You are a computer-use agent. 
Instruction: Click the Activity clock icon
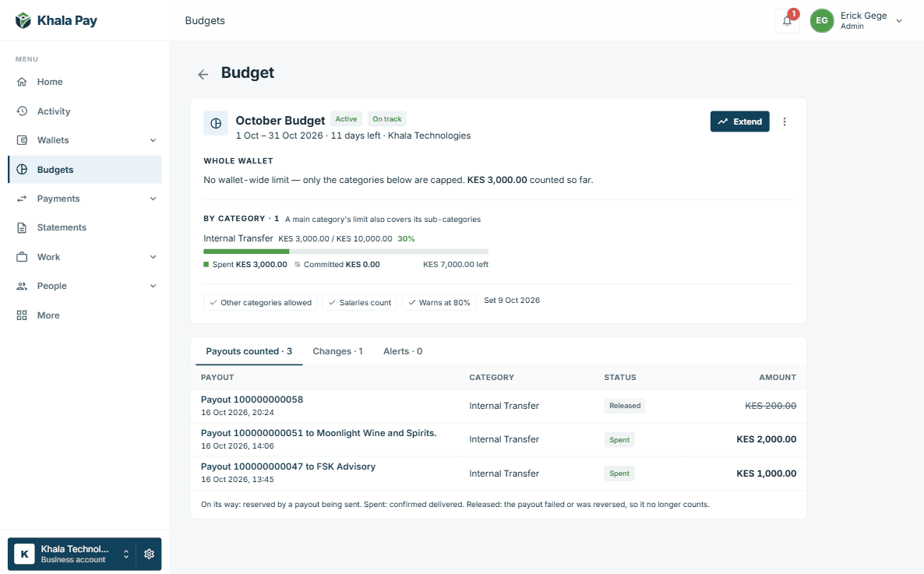(22, 111)
